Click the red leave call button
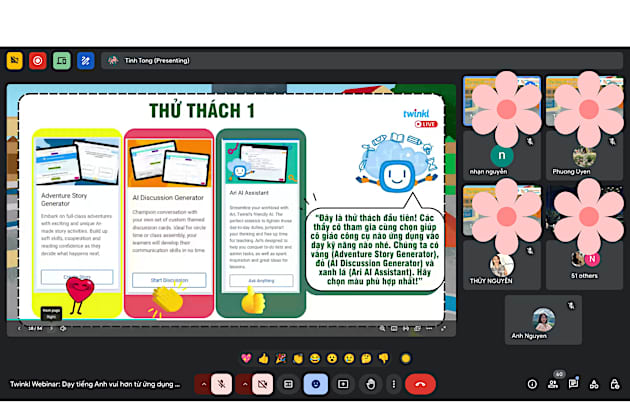 pos(420,383)
